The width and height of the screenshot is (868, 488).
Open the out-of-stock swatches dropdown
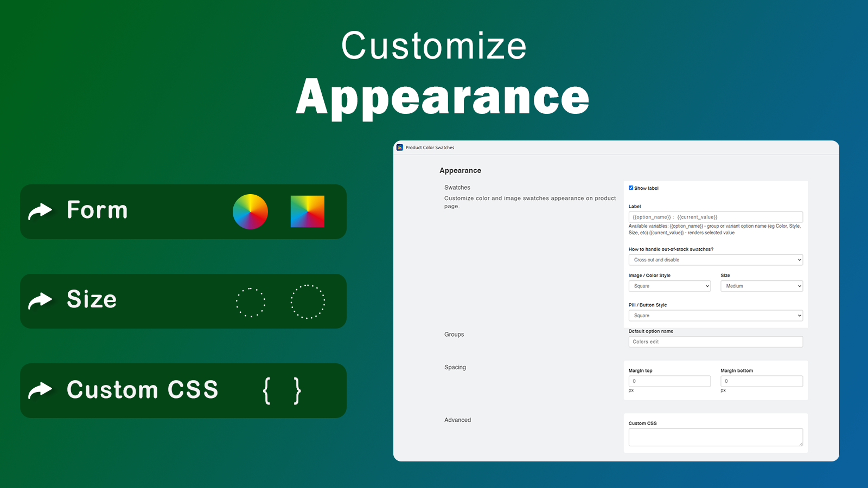[x=715, y=260]
